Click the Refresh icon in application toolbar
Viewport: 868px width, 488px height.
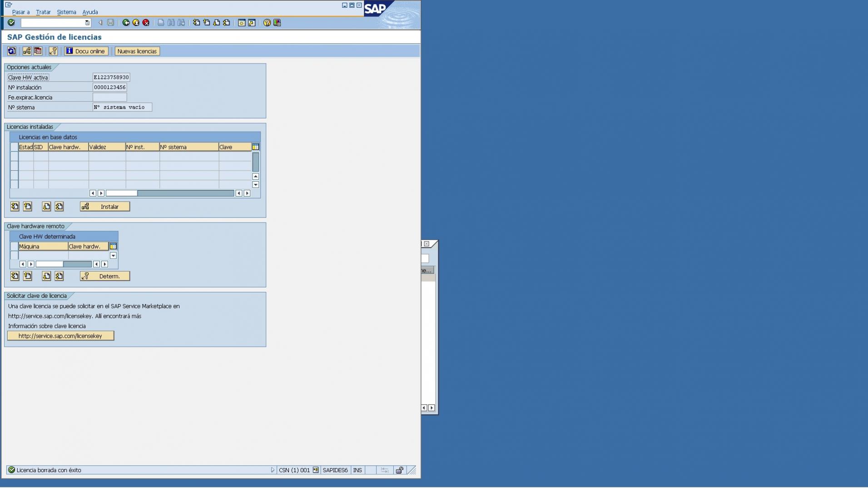(x=12, y=51)
